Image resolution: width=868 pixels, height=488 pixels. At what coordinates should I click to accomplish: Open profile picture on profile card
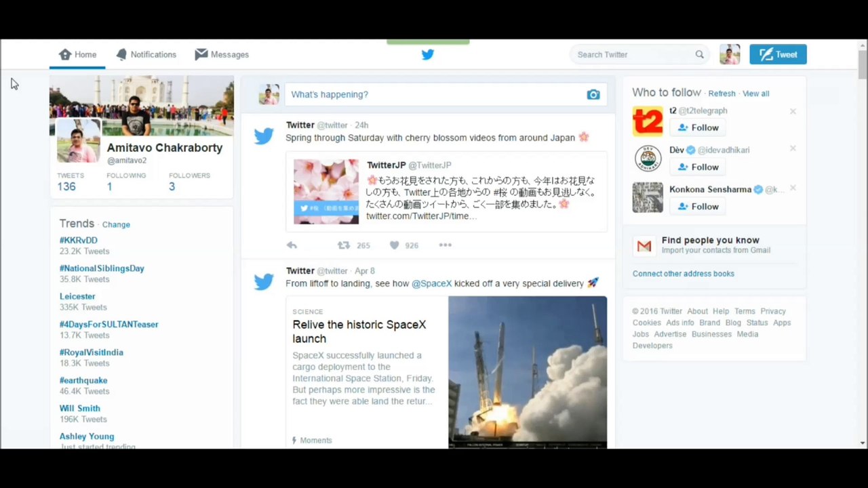[78, 140]
